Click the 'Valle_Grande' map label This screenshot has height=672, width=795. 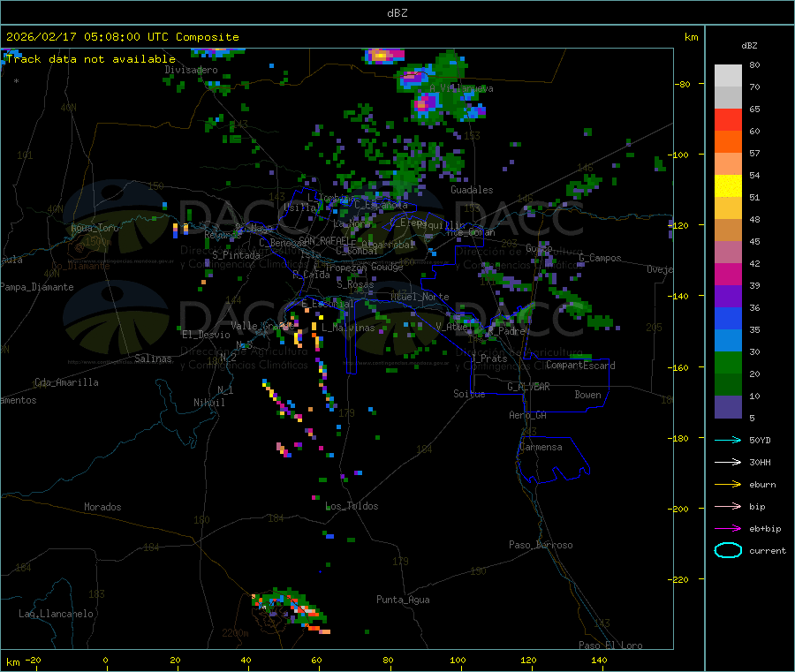pos(262,326)
